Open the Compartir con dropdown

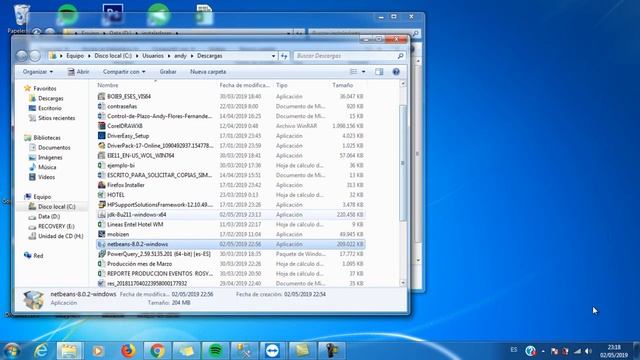(124, 72)
